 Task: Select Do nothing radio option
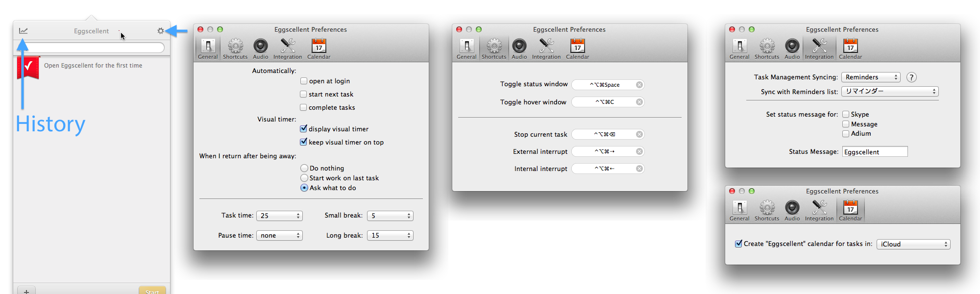point(304,168)
